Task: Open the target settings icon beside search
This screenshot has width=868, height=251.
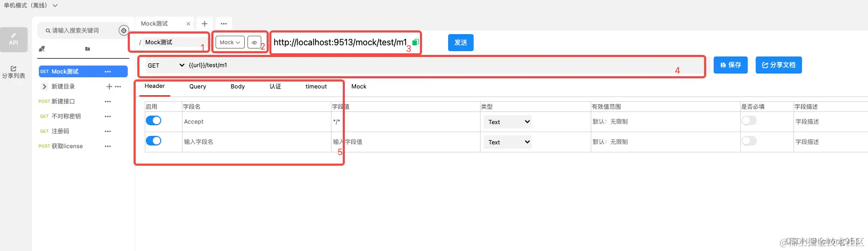Action: click(123, 30)
